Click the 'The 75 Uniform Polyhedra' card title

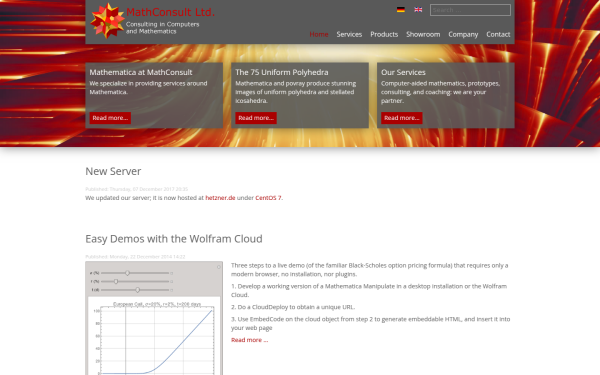(282, 72)
